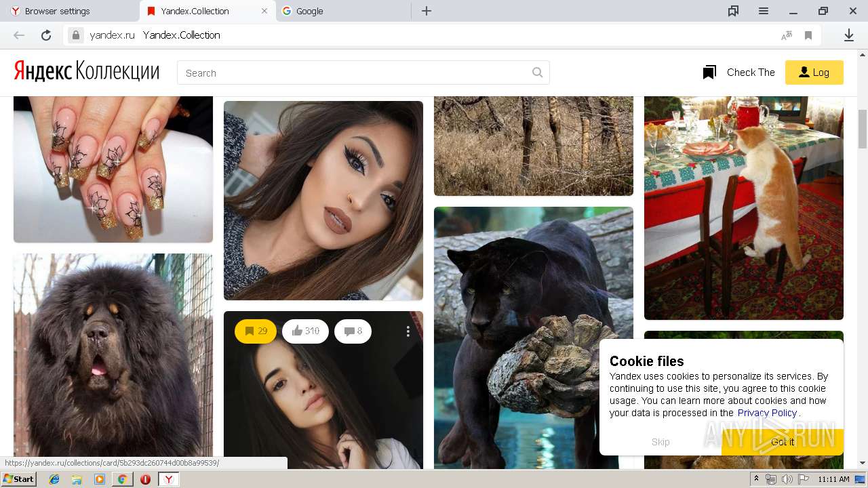
Task: Open the makeup portrait image
Action: click(x=323, y=201)
